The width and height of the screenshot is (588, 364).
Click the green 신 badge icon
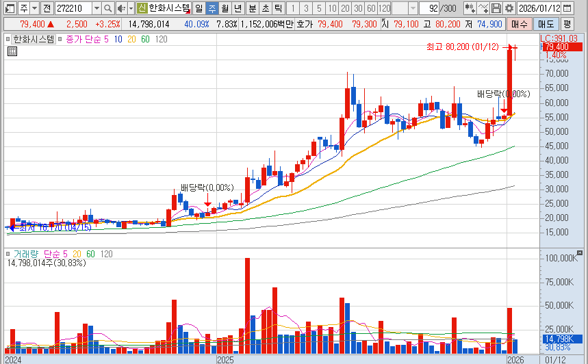click(142, 8)
